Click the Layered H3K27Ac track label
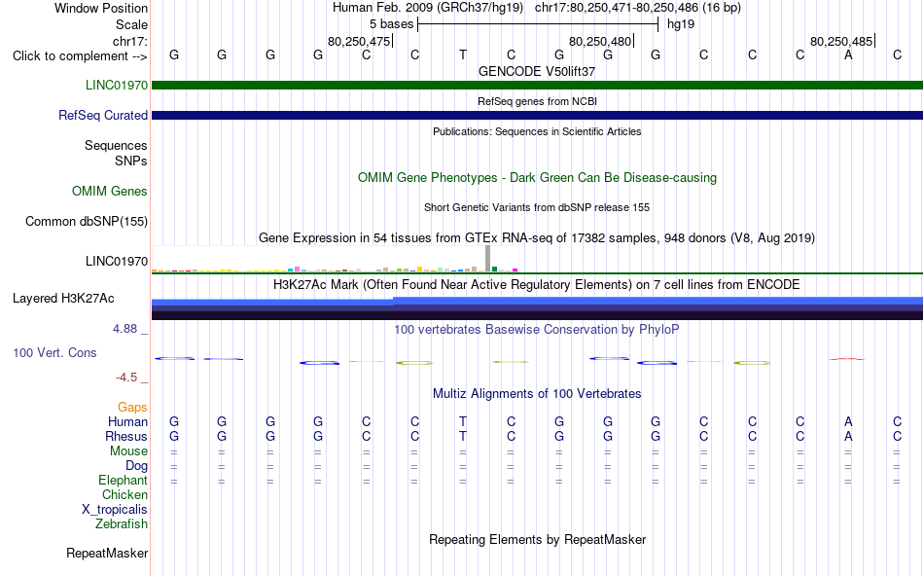Screen dimensions: 924x576 pyautogui.click(x=63, y=299)
